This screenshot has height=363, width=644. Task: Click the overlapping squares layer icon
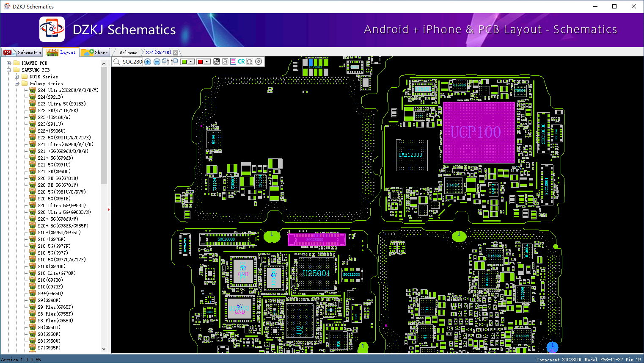coord(217,61)
